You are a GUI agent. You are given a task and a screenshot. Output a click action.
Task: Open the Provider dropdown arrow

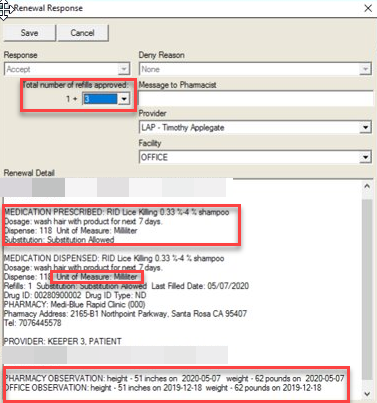click(366, 128)
